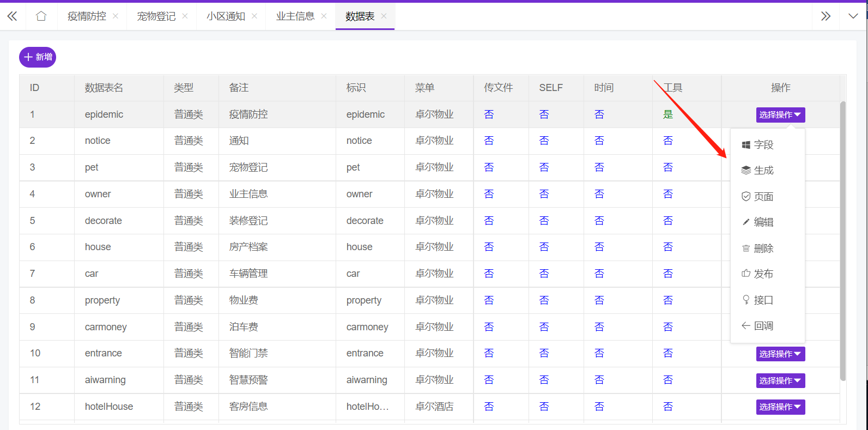The height and width of the screenshot is (430, 868).
Task: Toggle 传文件 value in entrance row
Action: (489, 353)
